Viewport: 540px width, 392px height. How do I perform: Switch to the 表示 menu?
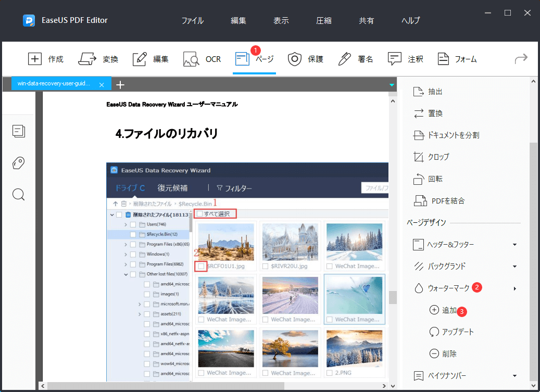(281, 20)
